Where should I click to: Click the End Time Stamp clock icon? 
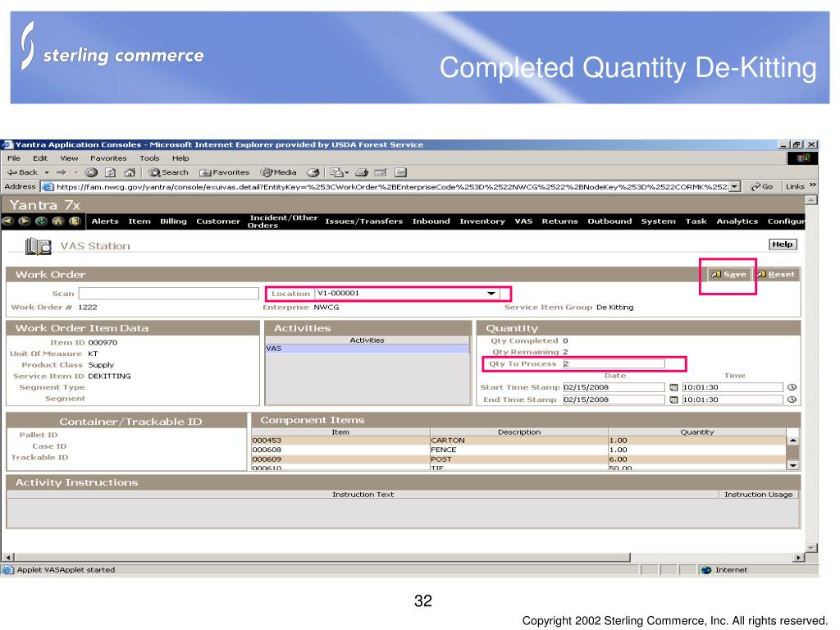[x=792, y=399]
